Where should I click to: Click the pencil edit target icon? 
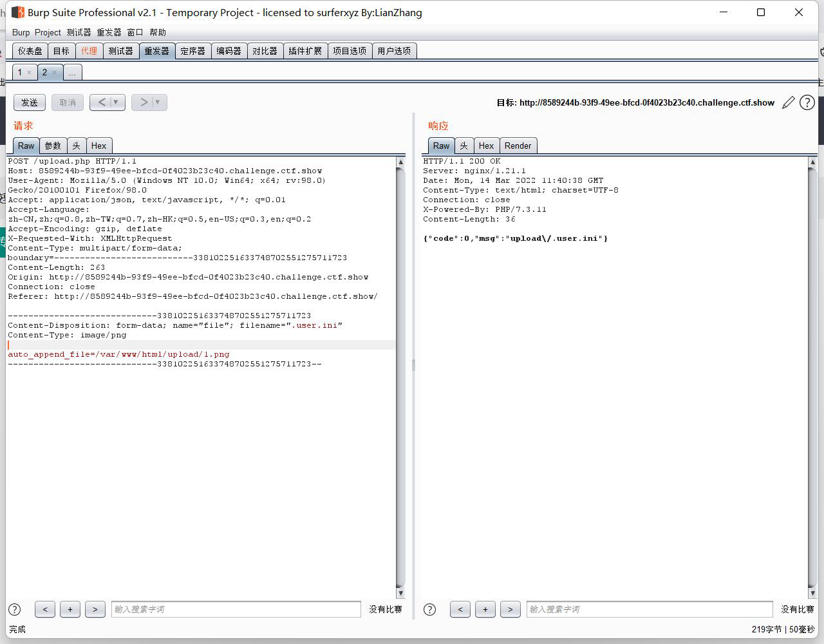788,103
